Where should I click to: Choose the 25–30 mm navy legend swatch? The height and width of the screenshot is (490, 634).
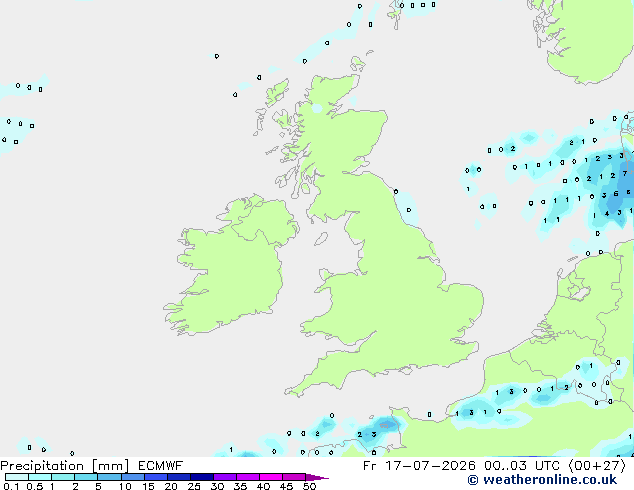202,477
